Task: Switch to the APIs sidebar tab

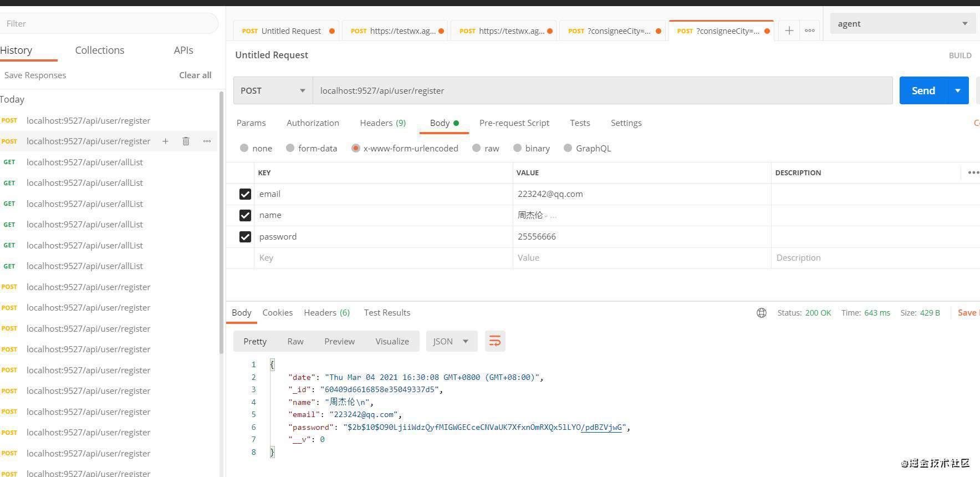Action: click(183, 50)
